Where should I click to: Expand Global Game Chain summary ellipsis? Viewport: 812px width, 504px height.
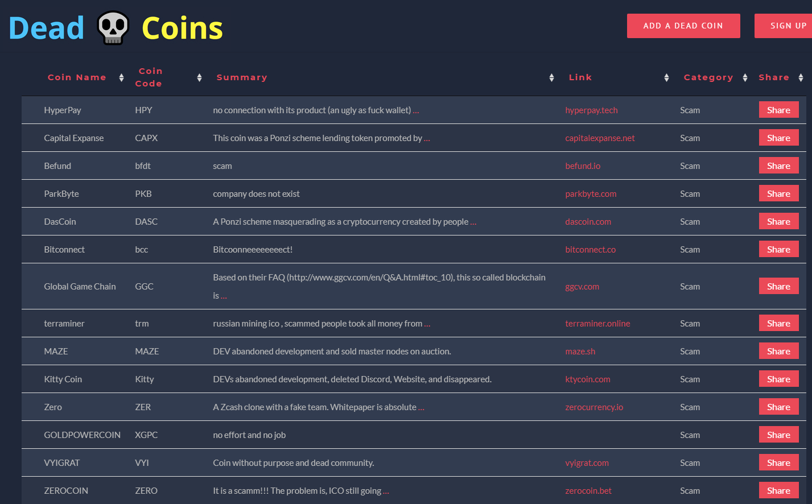click(224, 296)
